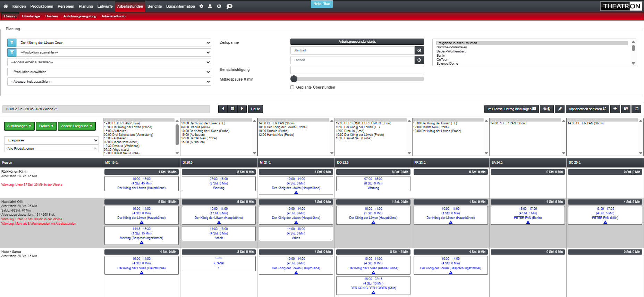Click the home icon in navigation bar

click(x=6, y=6)
